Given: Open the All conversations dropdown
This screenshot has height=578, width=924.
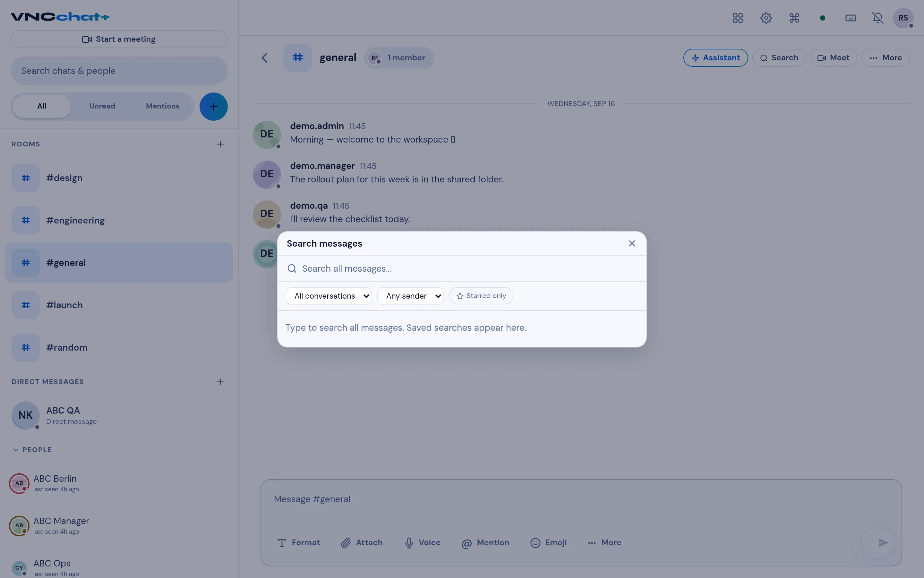Looking at the screenshot, I should pos(329,296).
